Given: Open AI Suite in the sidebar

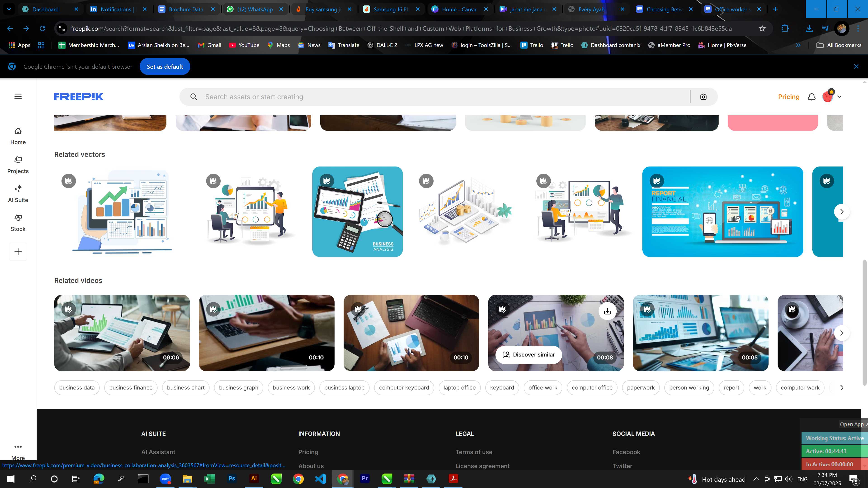Looking at the screenshot, I should pos(18,194).
